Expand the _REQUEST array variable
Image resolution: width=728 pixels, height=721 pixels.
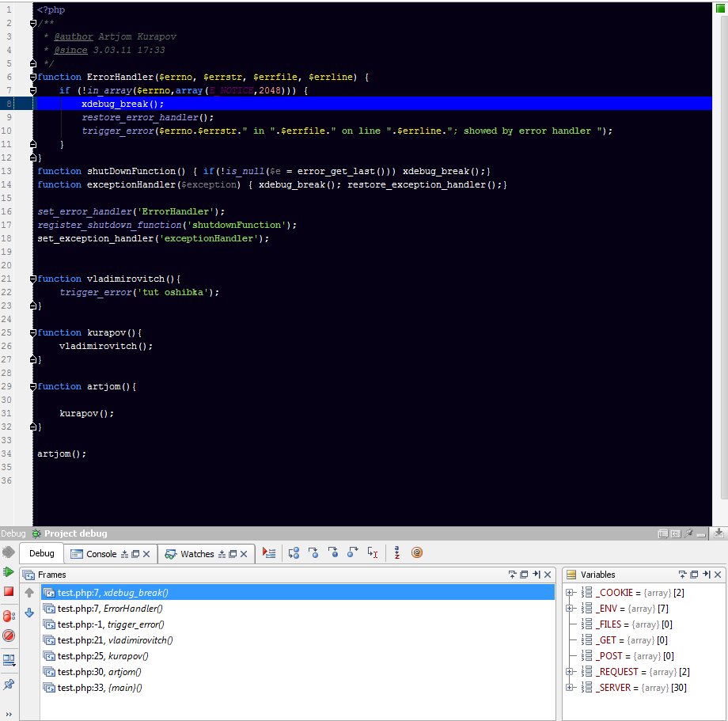(570, 672)
